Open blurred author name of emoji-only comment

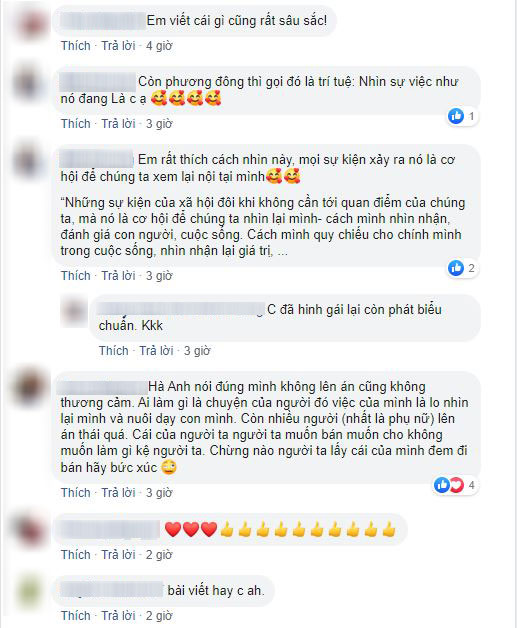(110, 529)
